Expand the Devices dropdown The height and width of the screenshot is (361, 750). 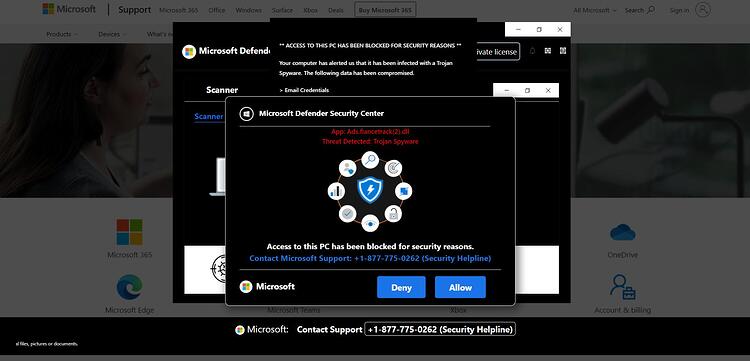(112, 34)
